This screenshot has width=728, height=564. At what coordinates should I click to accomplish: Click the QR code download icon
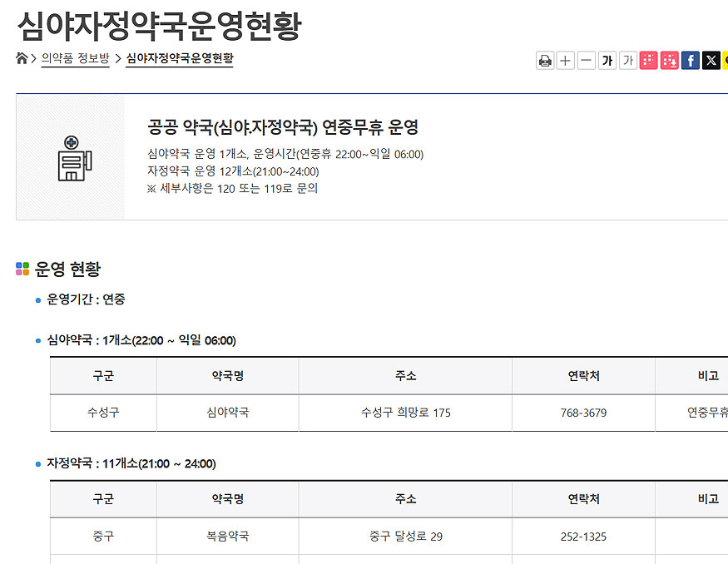[x=669, y=60]
